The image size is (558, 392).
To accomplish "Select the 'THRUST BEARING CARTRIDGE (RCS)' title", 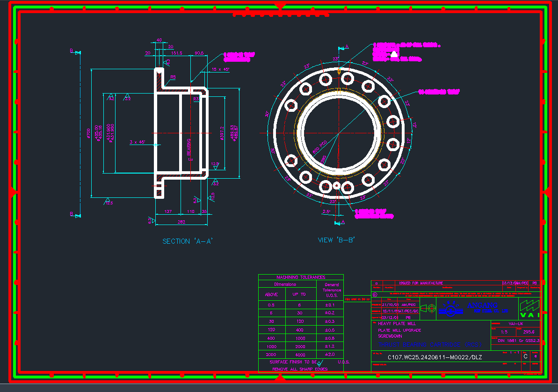I will (x=430, y=345).
